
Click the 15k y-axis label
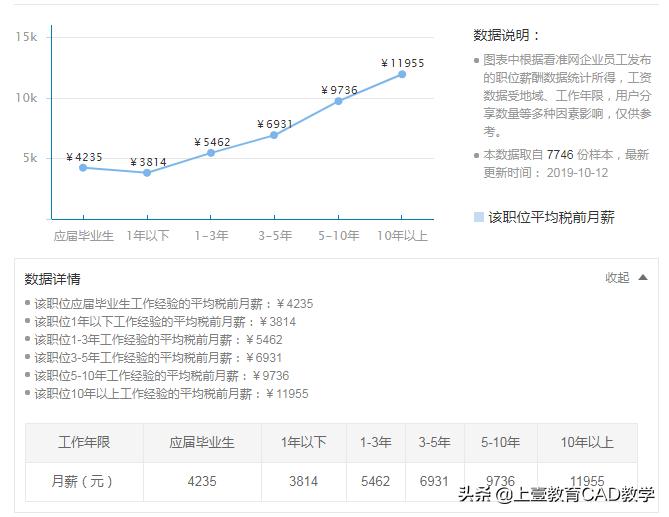(26, 37)
